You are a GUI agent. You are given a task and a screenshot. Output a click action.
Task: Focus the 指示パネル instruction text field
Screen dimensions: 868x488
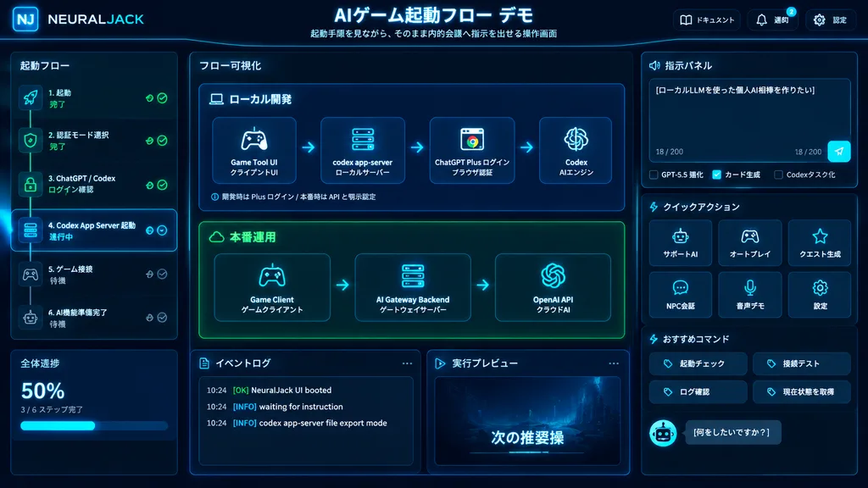coord(749,120)
